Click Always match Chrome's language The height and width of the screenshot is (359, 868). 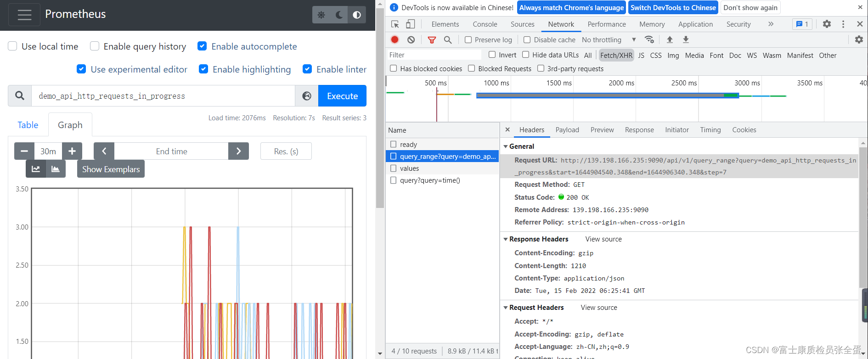pos(571,7)
